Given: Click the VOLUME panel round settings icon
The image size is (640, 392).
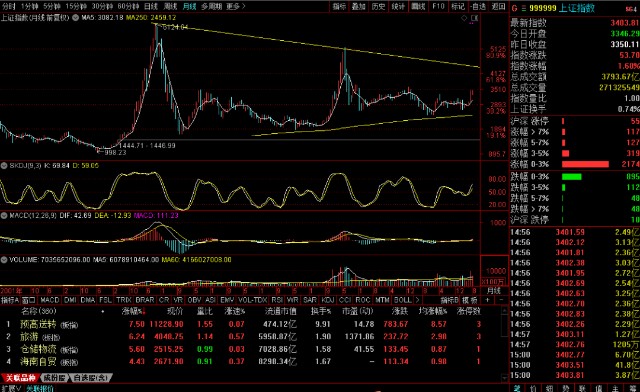Looking at the screenshot, I should pos(4,260).
